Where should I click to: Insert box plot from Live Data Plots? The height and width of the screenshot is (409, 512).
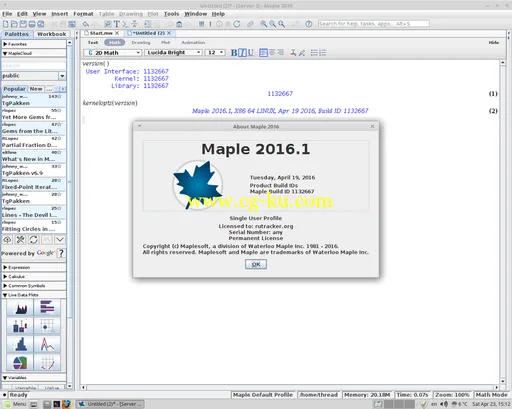click(x=21, y=326)
